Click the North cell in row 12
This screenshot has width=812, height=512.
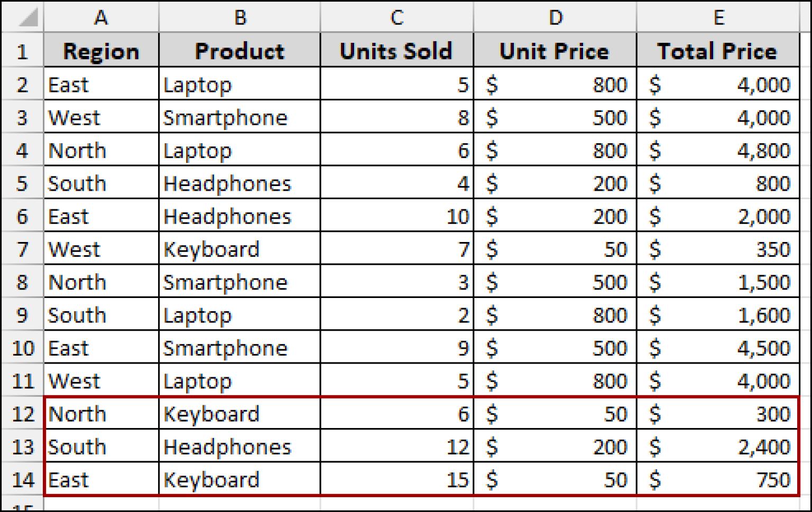[x=100, y=413]
